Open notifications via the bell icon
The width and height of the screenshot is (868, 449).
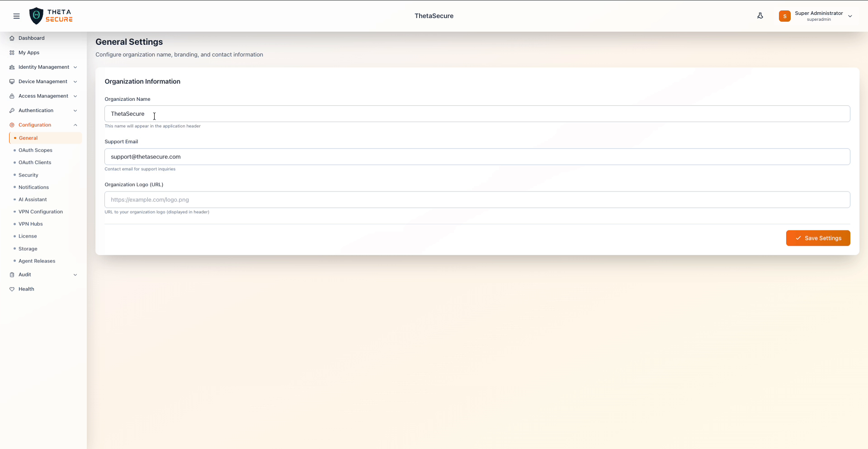coord(760,15)
